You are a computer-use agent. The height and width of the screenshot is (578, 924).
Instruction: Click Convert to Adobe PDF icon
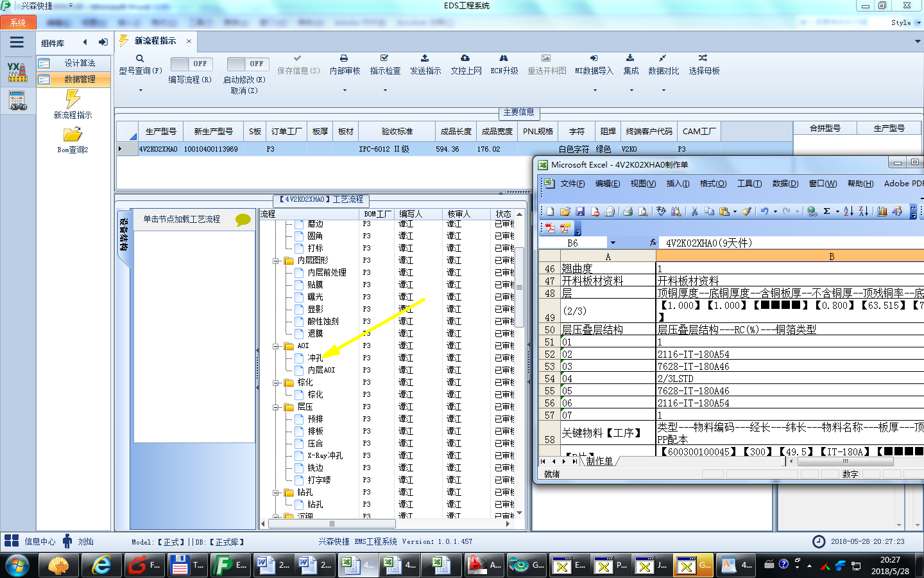pos(550,228)
